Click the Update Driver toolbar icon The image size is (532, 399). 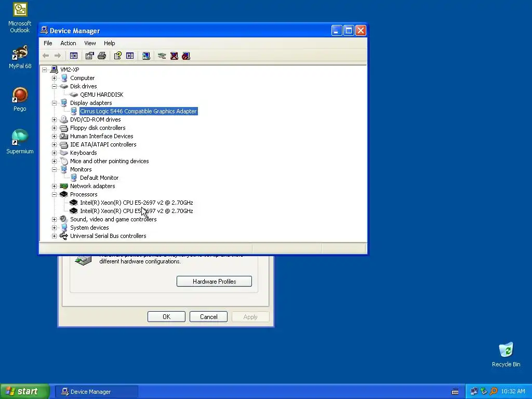point(162,56)
